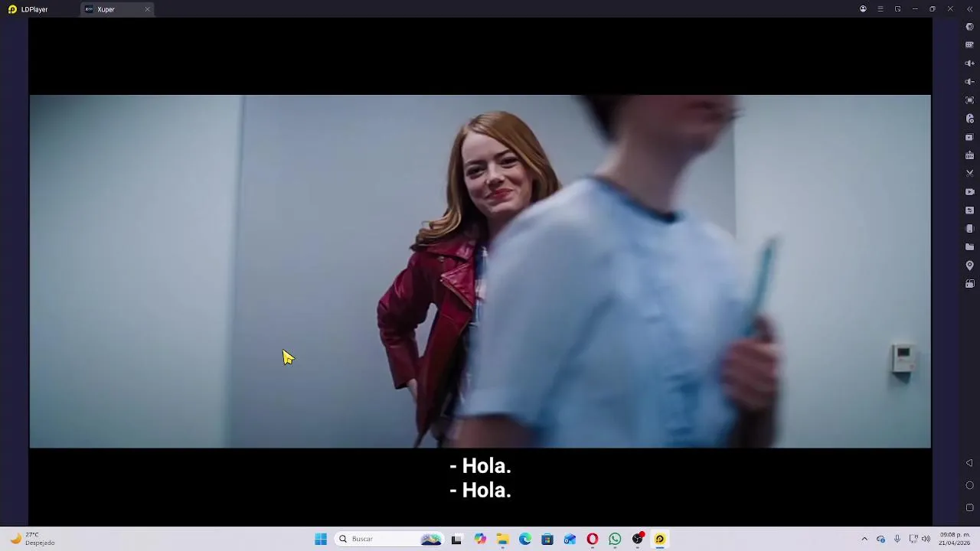
Task: Open Task View in the taskbar
Action: pos(456,539)
